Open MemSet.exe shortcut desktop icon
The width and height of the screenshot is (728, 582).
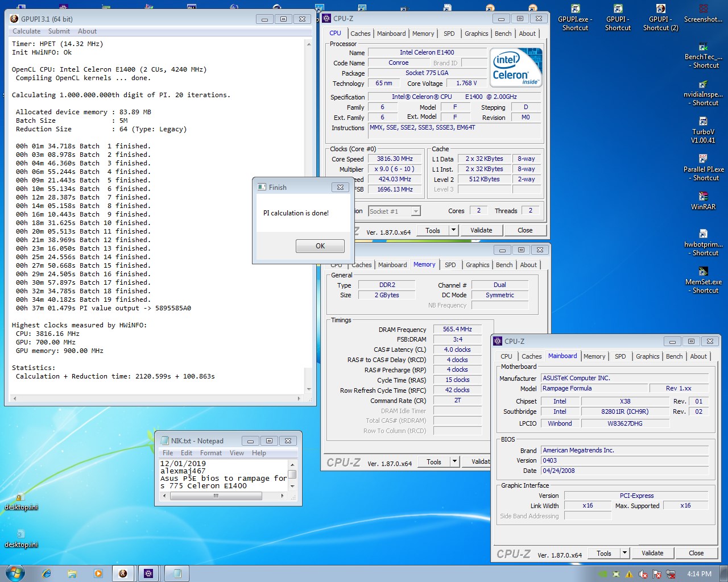704,281
